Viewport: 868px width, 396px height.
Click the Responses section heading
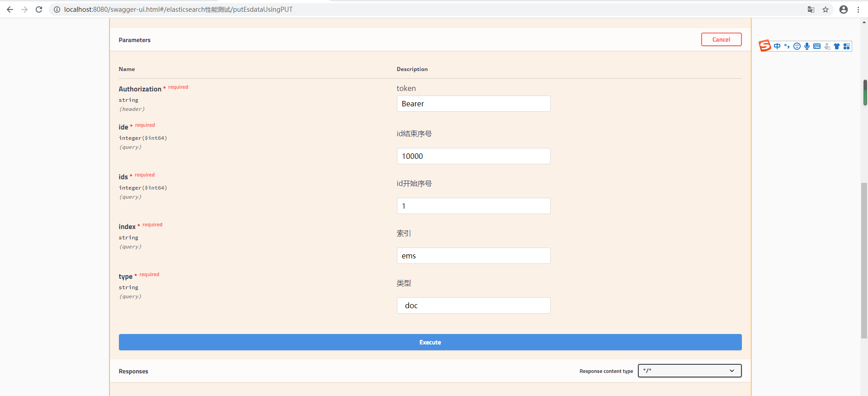(x=133, y=371)
